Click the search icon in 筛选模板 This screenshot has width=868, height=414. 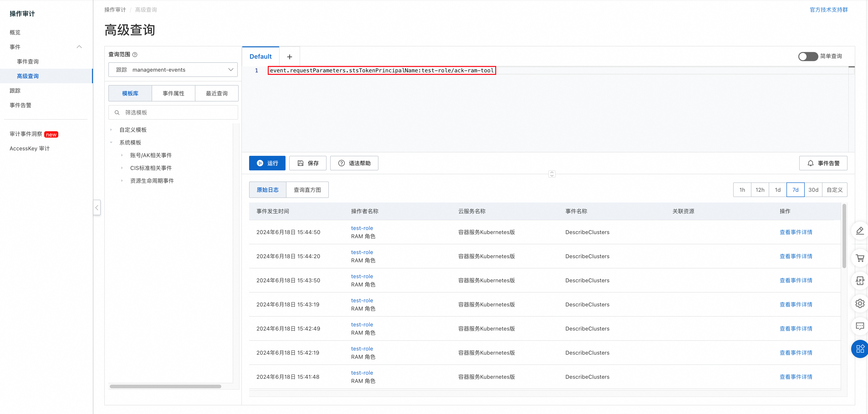tap(117, 113)
